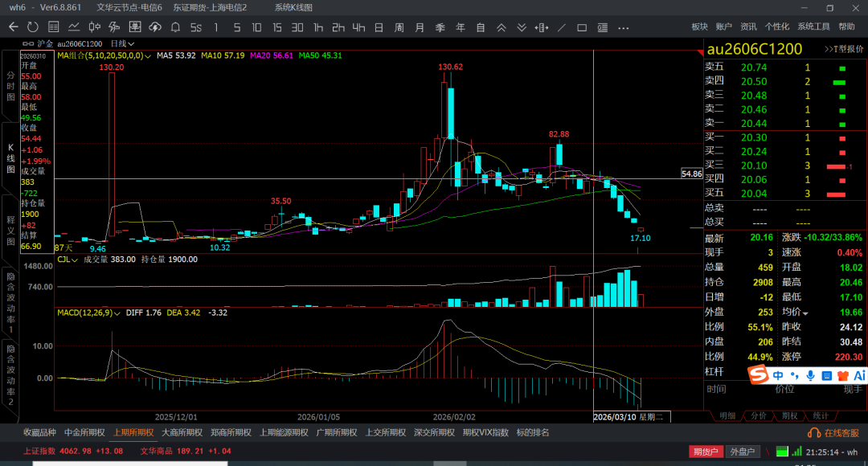Click the back arrow in toolbar
This screenshot has width=868, height=466.
coord(13,27)
